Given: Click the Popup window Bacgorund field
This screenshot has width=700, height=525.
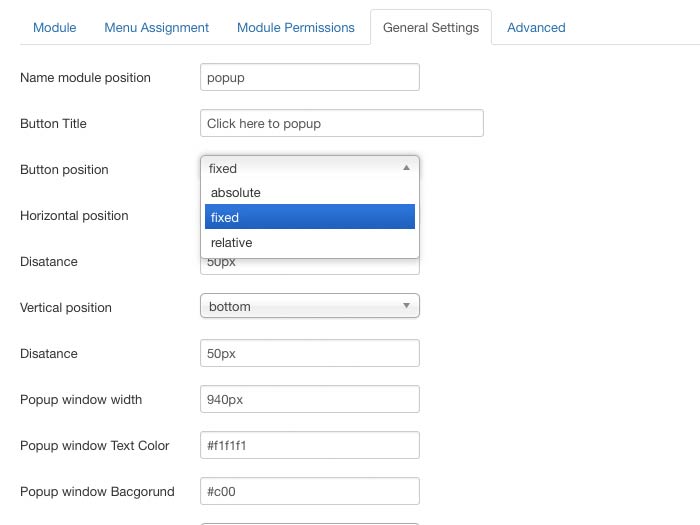Looking at the screenshot, I should tap(309, 492).
